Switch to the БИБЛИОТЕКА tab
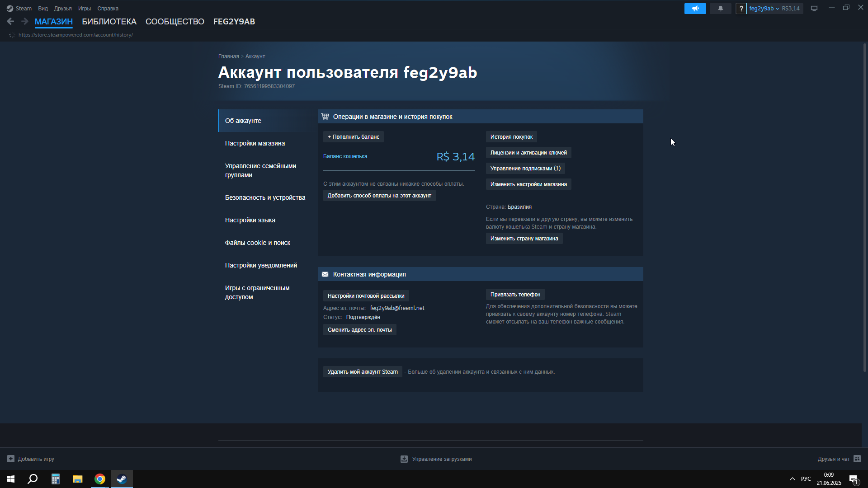The image size is (868, 488). pos(109,22)
